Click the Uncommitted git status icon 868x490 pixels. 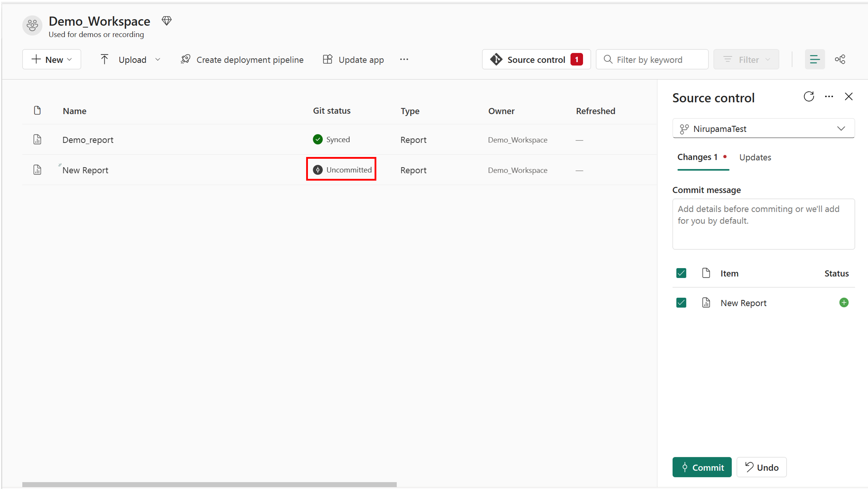318,170
